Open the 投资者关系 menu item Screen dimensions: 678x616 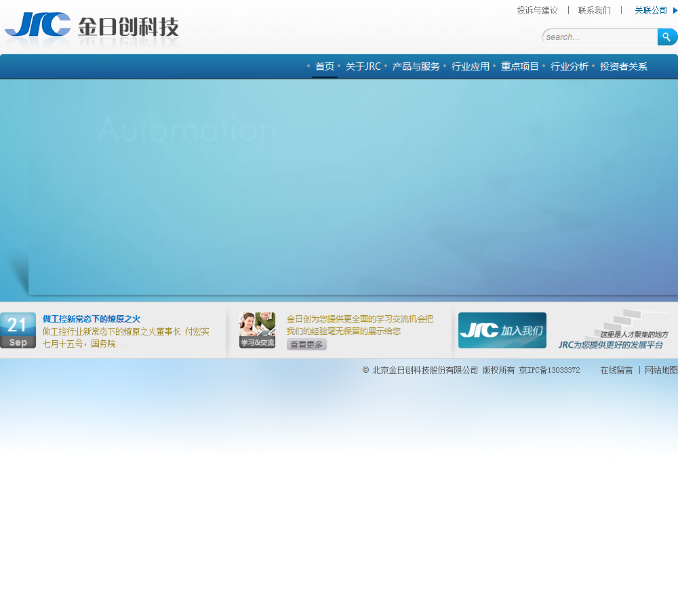pyautogui.click(x=624, y=66)
